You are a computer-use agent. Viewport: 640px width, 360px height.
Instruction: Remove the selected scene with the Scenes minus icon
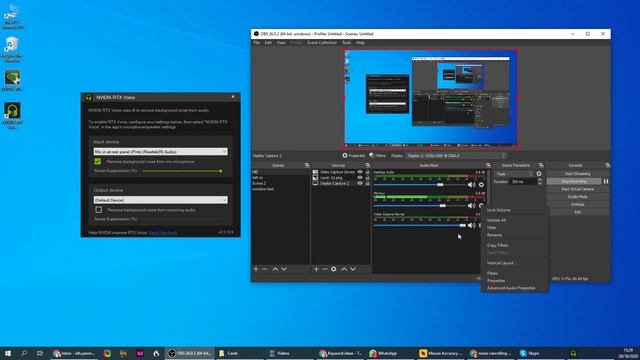(265, 269)
